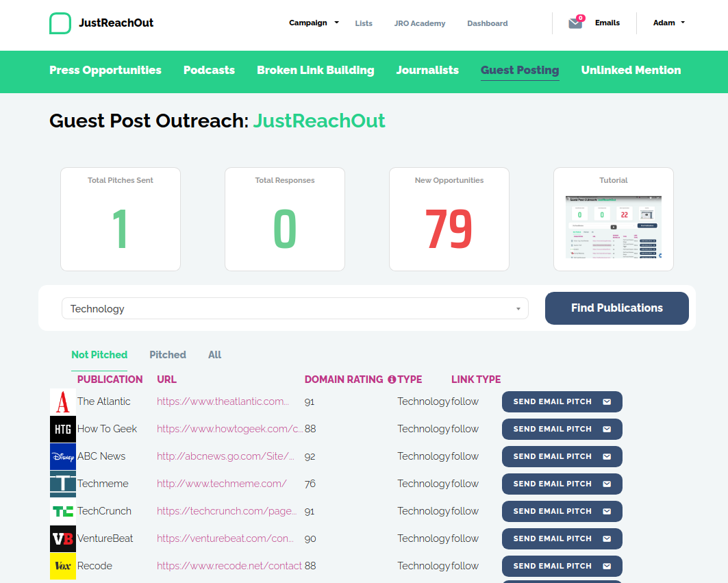Click the Techmeme logo icon
Image resolution: width=728 pixels, height=583 pixels.
(x=63, y=484)
